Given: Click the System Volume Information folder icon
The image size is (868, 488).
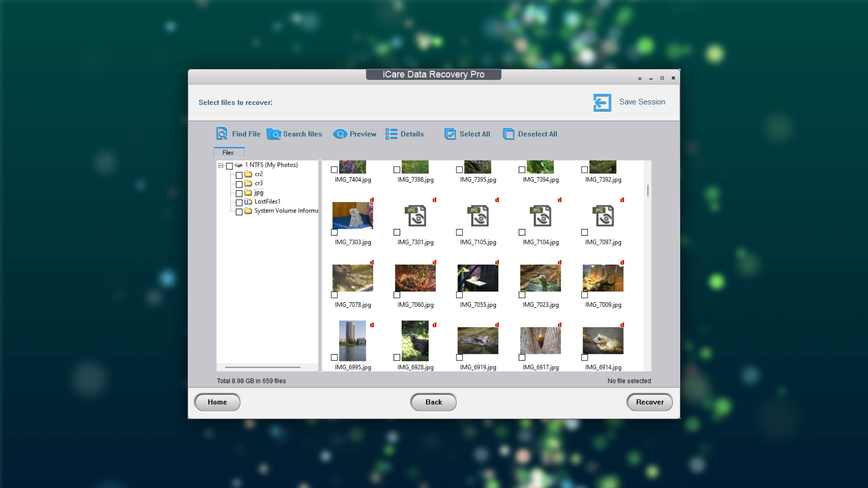Looking at the screenshot, I should [248, 210].
